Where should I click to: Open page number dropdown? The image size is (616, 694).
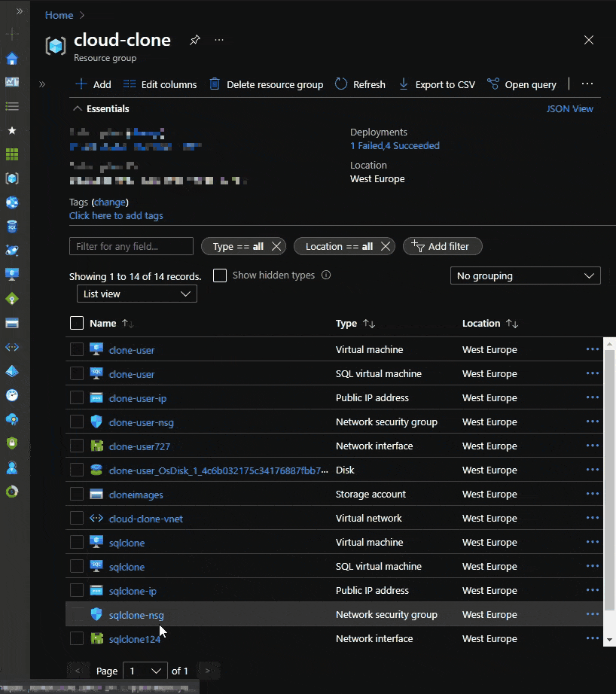(145, 671)
